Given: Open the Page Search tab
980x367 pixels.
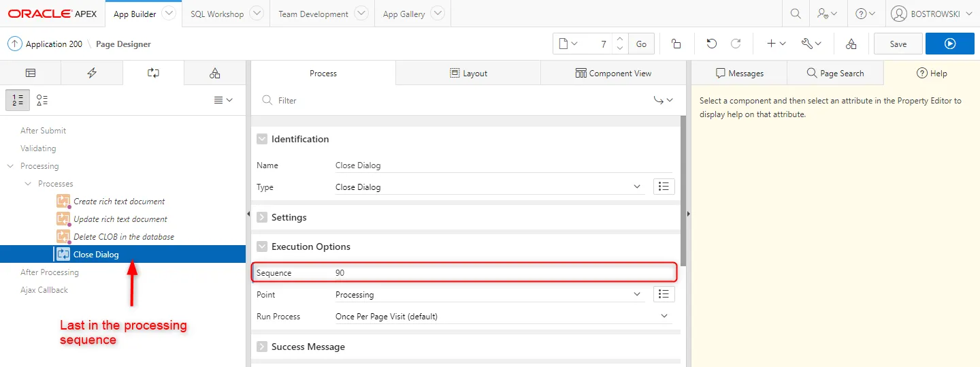Looking at the screenshot, I should coord(835,73).
